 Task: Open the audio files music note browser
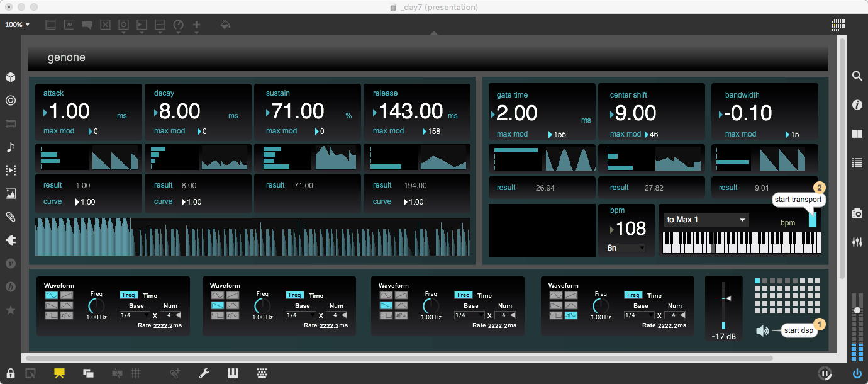click(x=11, y=147)
